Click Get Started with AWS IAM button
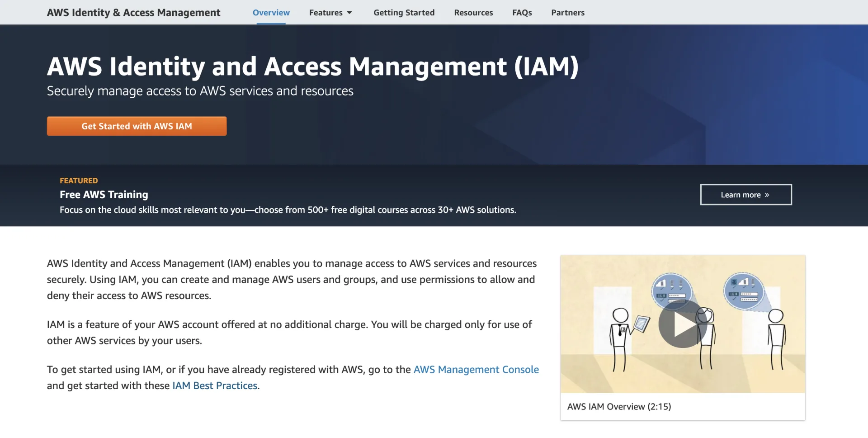The width and height of the screenshot is (868, 438). [x=137, y=126]
